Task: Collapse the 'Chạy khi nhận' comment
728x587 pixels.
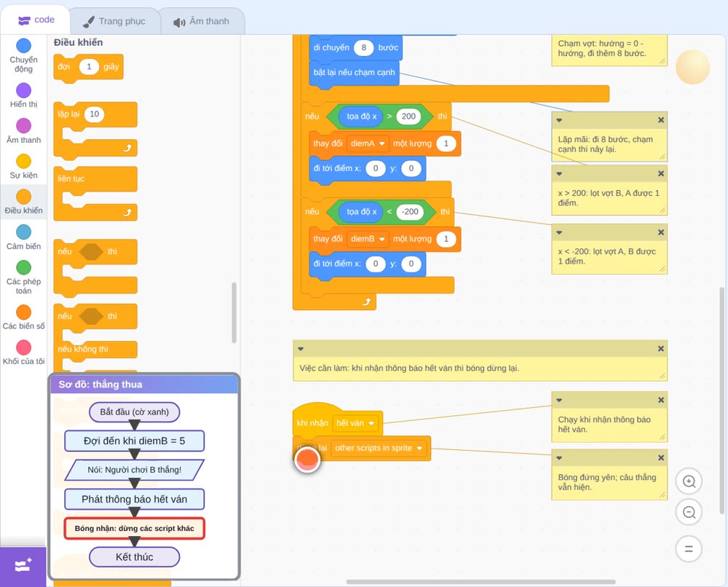Action: click(x=559, y=401)
